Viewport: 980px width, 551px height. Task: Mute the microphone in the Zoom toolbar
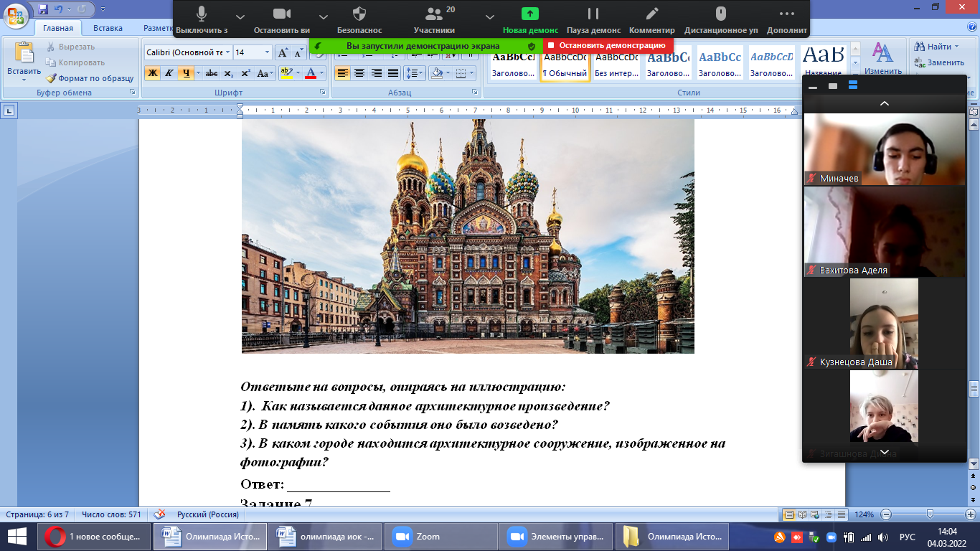coord(202,19)
